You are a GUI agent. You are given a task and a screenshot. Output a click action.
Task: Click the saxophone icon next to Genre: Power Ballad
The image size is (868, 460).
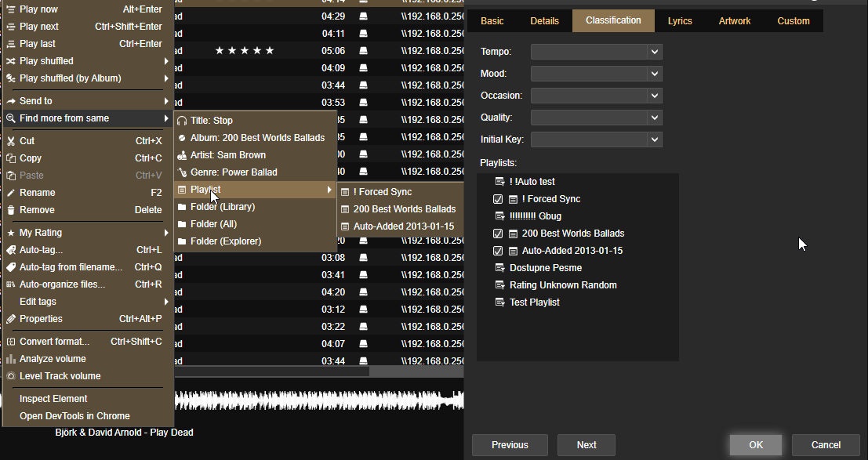pyautogui.click(x=182, y=172)
